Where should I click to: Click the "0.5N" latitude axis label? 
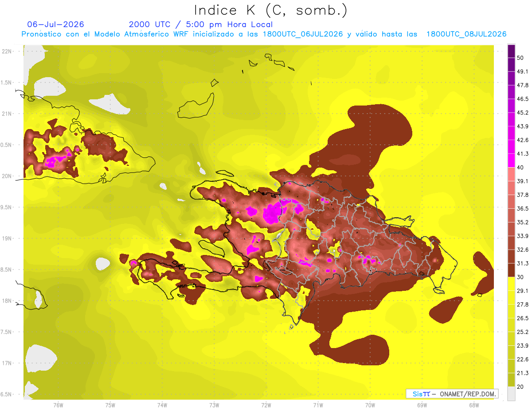point(7,145)
